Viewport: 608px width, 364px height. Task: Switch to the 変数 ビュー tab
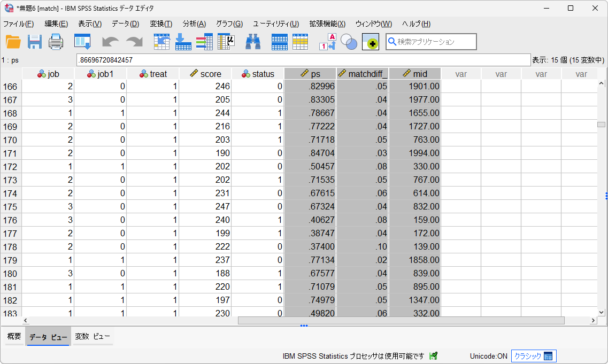click(93, 337)
